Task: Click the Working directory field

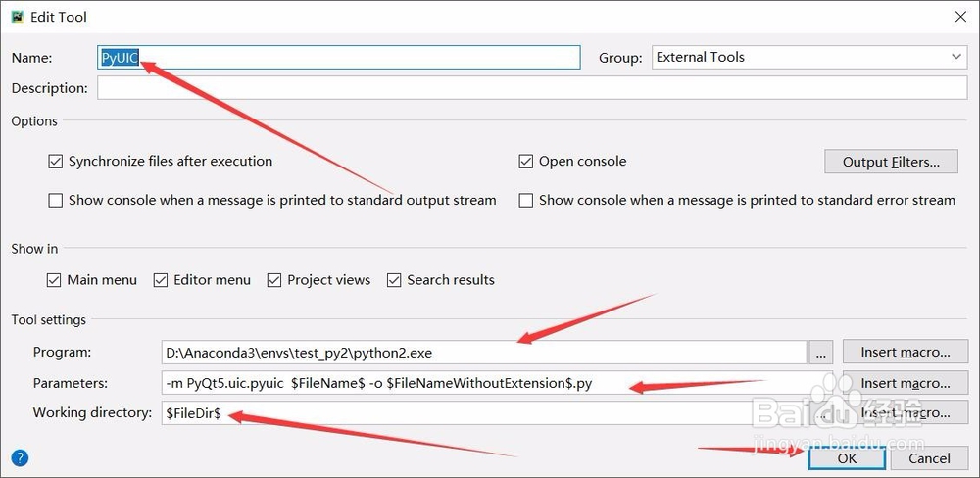Action: coord(484,413)
